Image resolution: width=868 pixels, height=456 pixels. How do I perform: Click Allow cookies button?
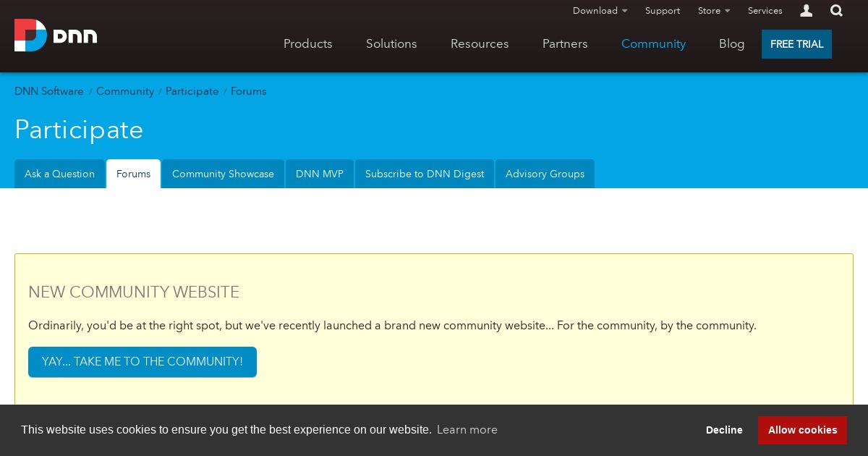(802, 430)
